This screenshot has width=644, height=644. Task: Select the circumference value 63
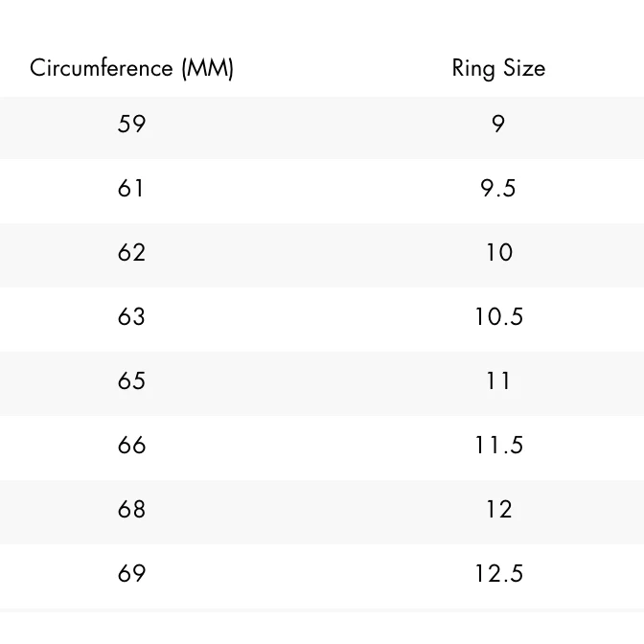[x=131, y=317]
